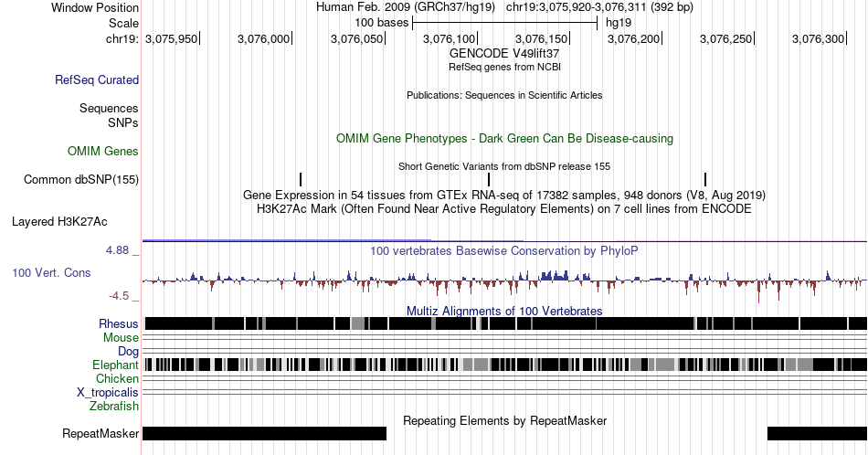Click the Window Position label
868x455 pixels.
tap(95, 7)
